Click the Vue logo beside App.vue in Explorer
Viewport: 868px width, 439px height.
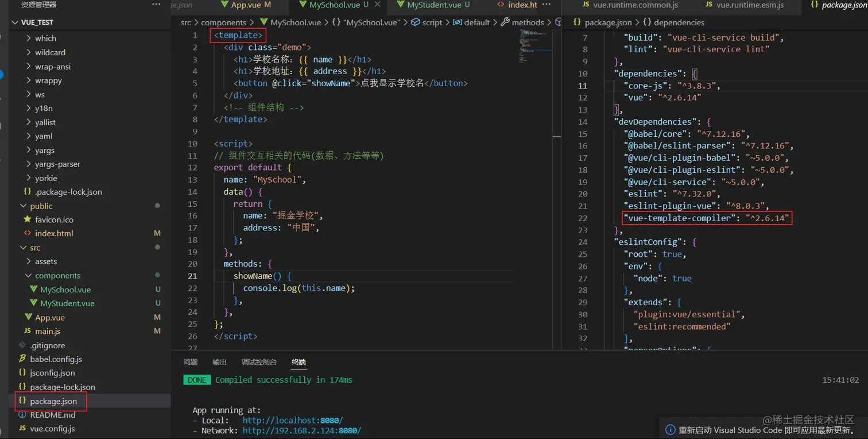(28, 317)
